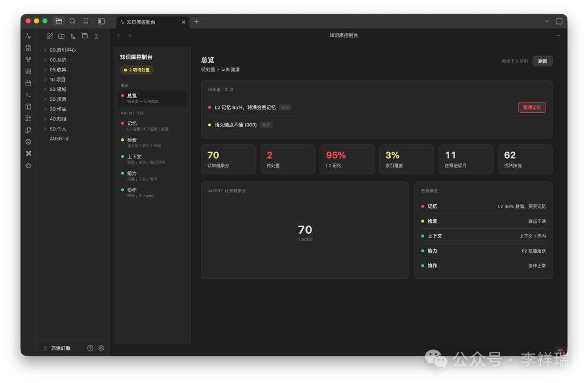The width and height of the screenshot is (588, 383).
Task: Click the auto-reveal current file icon
Action: (x=85, y=37)
